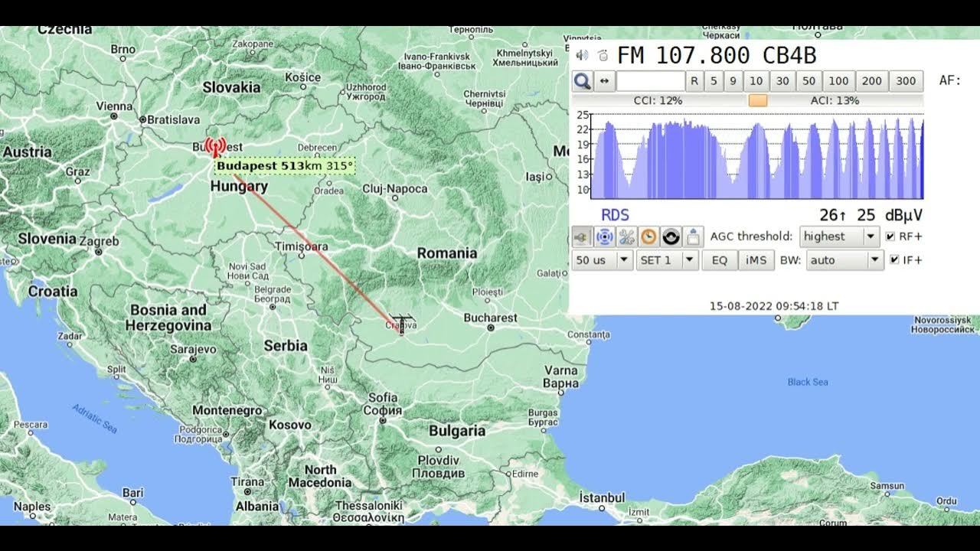Click the 9 step button
This screenshot has height=551, width=980.
click(733, 81)
